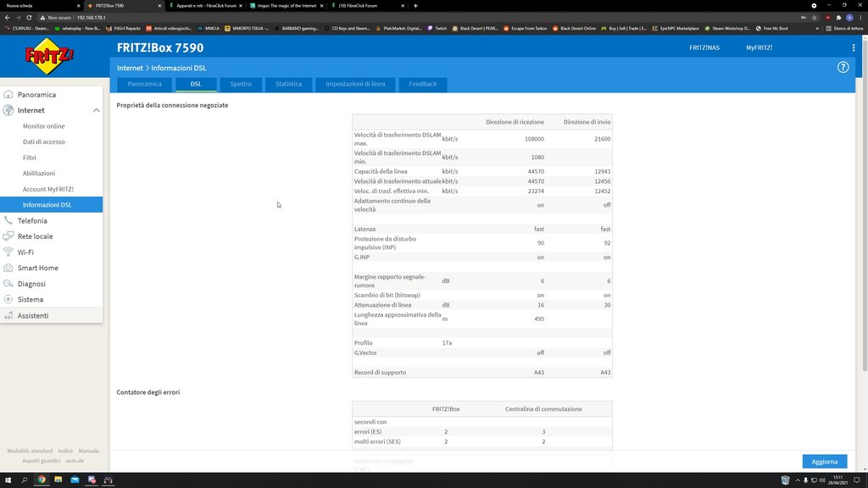The width and height of the screenshot is (868, 488).
Task: Open the Escape From Tarkov bookmark
Action: [525, 28]
